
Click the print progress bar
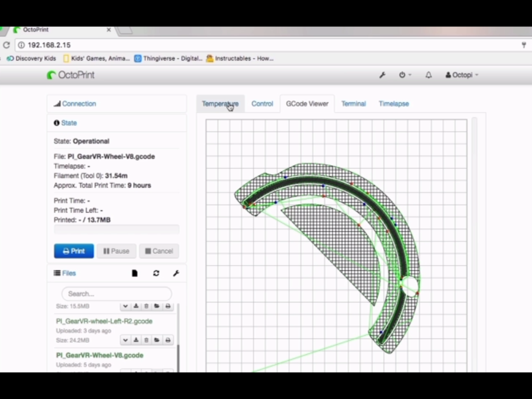(x=117, y=229)
